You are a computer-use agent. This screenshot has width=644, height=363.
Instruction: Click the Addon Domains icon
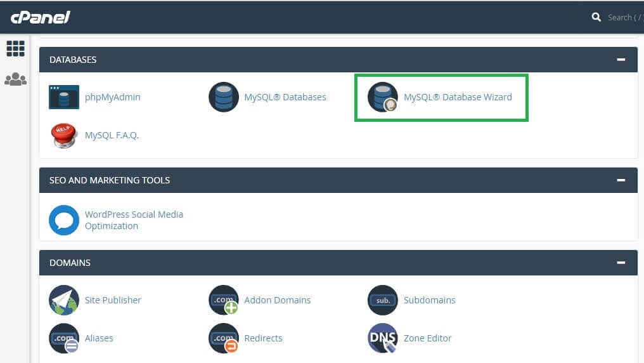(x=224, y=300)
